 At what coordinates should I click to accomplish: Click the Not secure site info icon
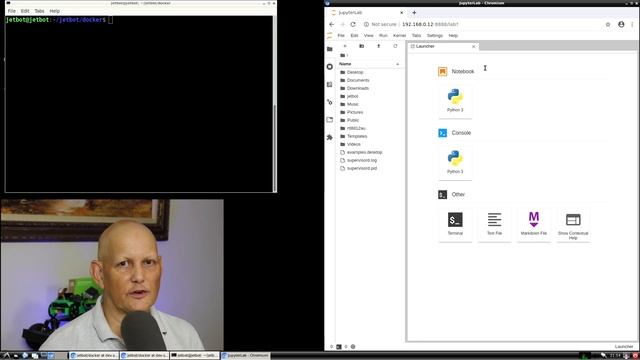tap(366, 24)
